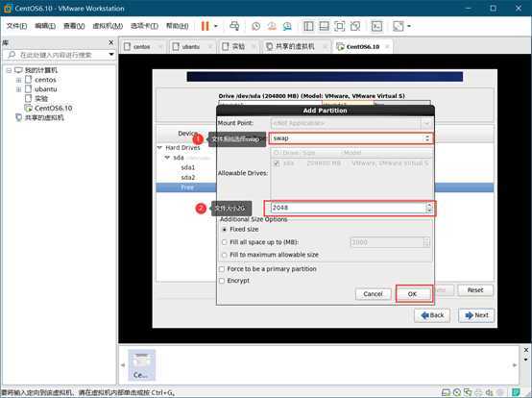Open the File System Type swap dropdown
This screenshot has height=398, width=532.
click(x=351, y=138)
